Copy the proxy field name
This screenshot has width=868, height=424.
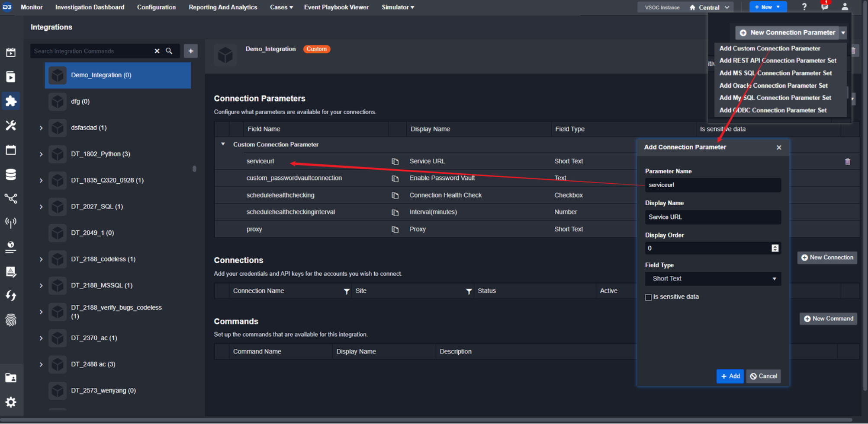(395, 230)
